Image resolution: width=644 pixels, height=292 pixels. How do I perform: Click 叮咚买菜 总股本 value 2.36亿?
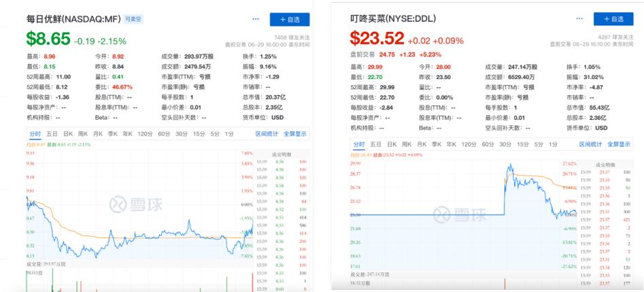pyautogui.click(x=599, y=118)
